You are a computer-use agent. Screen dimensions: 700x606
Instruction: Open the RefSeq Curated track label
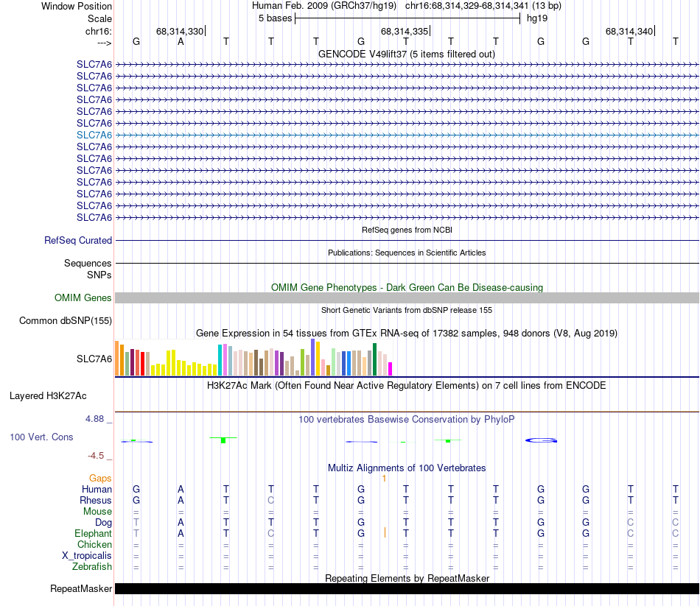click(x=78, y=240)
